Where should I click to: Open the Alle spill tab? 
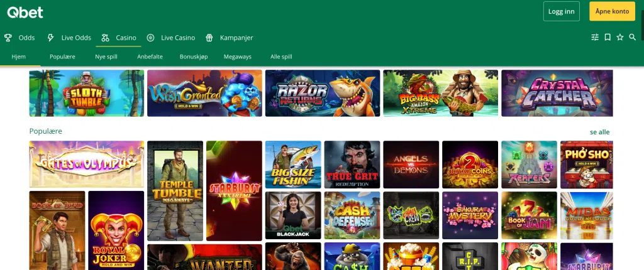click(281, 57)
